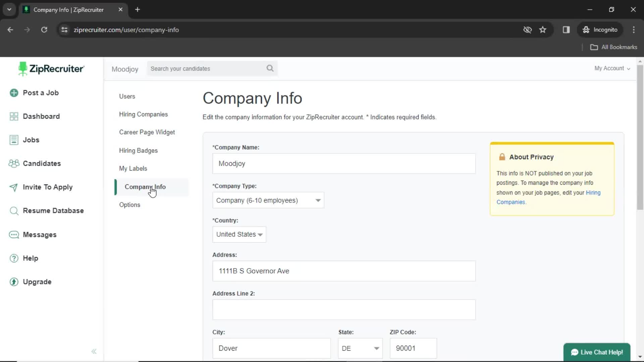
Task: Click the Messages icon
Action: tap(14, 234)
